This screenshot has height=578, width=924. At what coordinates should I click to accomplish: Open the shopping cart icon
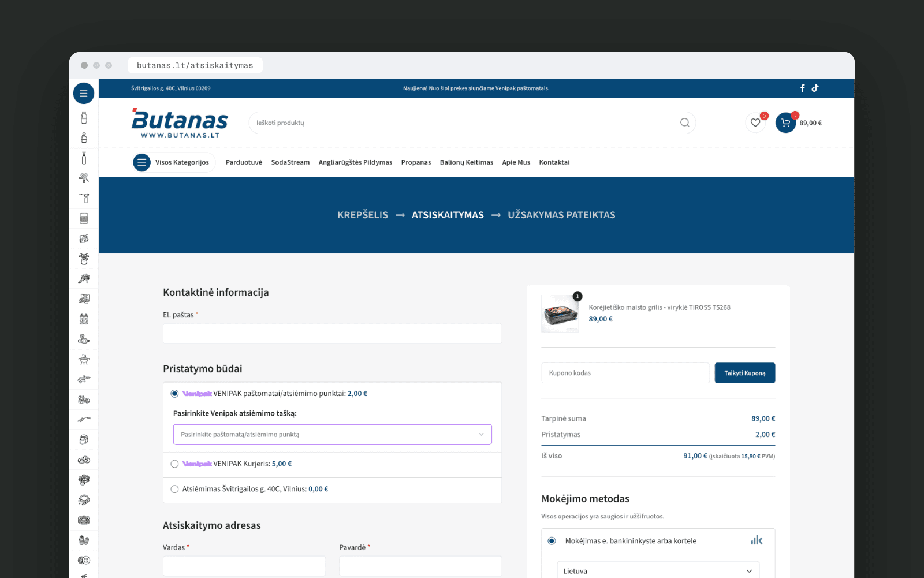point(785,123)
